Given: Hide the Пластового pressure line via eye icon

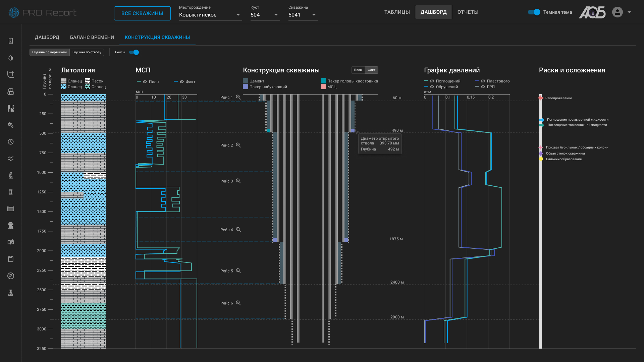Looking at the screenshot, I should pos(483,81).
